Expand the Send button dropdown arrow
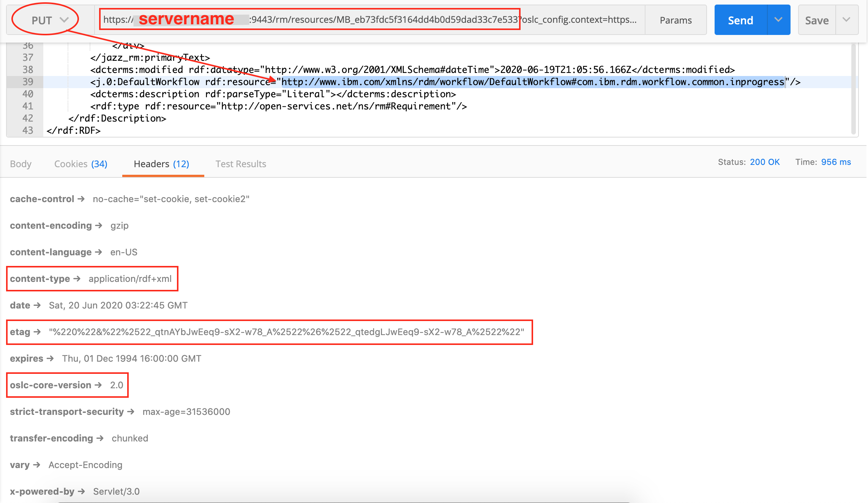This screenshot has height=503, width=868. 778,20
